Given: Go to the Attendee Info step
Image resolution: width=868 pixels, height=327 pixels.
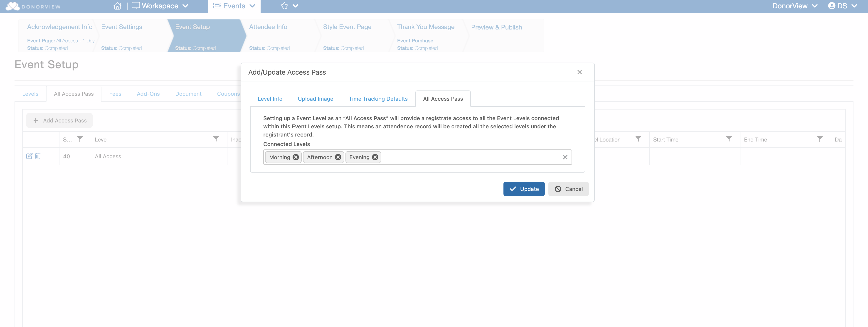Looking at the screenshot, I should pyautogui.click(x=268, y=27).
